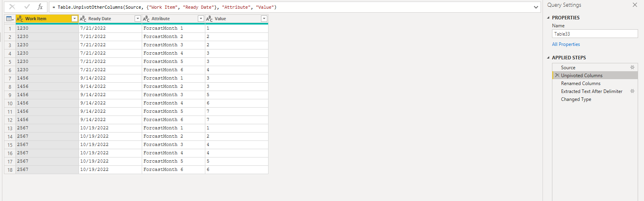
Task: Open Work Item column filter dropdown
Action: [x=74, y=19]
